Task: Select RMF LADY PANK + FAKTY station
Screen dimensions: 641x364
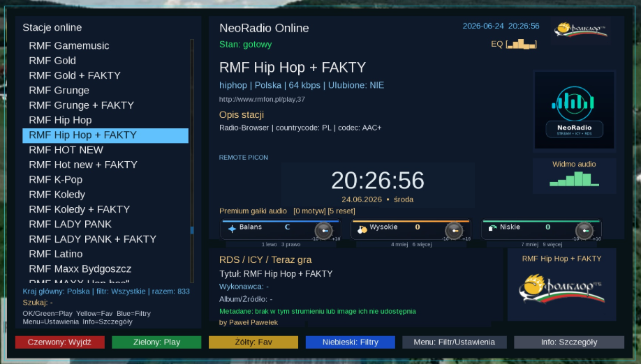Action: point(105,239)
